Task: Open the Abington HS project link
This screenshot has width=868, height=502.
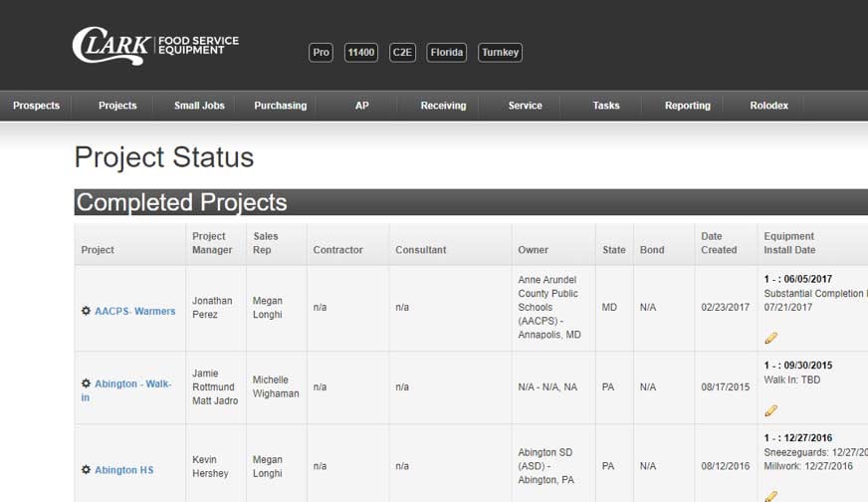Action: click(123, 470)
